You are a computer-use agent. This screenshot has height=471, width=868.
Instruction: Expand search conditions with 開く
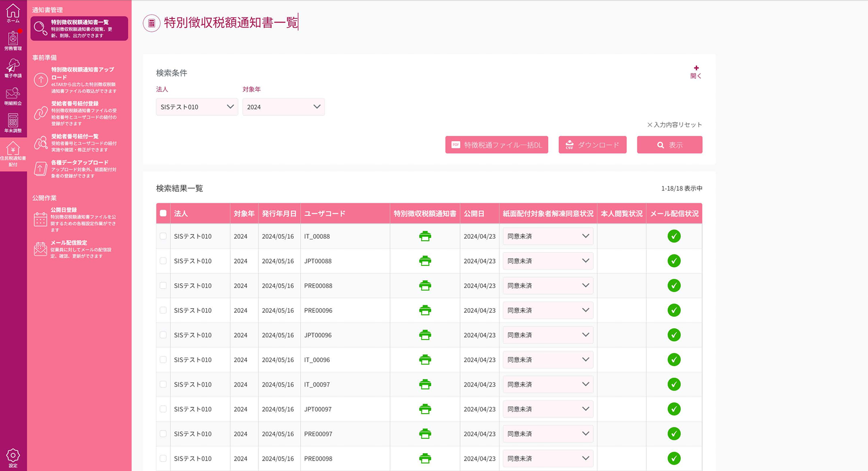click(x=696, y=72)
